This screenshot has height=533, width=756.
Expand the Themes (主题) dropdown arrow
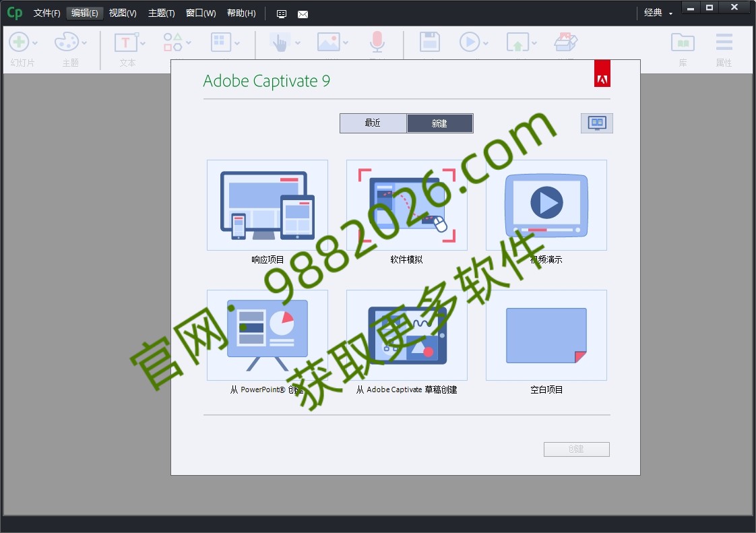[84, 43]
